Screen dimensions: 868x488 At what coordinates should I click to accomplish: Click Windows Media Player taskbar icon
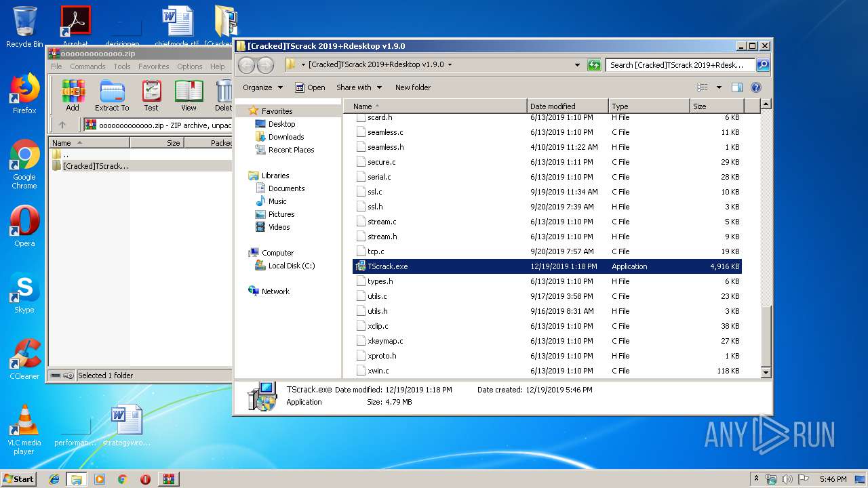(x=100, y=479)
